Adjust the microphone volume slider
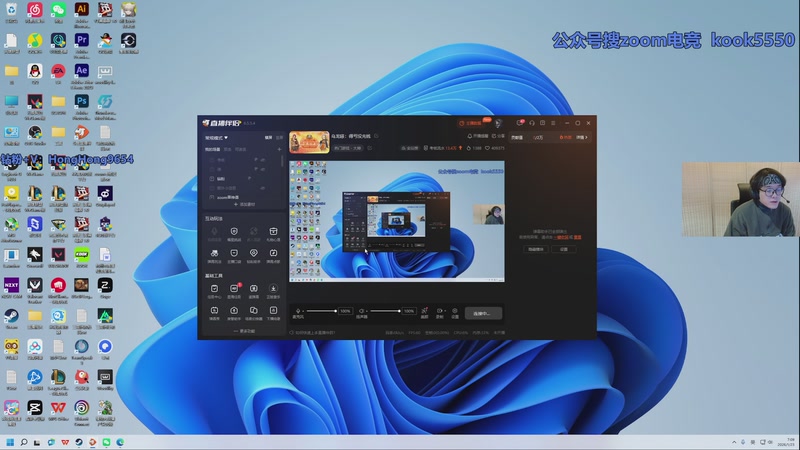This screenshot has height=450, width=800. (x=320, y=311)
